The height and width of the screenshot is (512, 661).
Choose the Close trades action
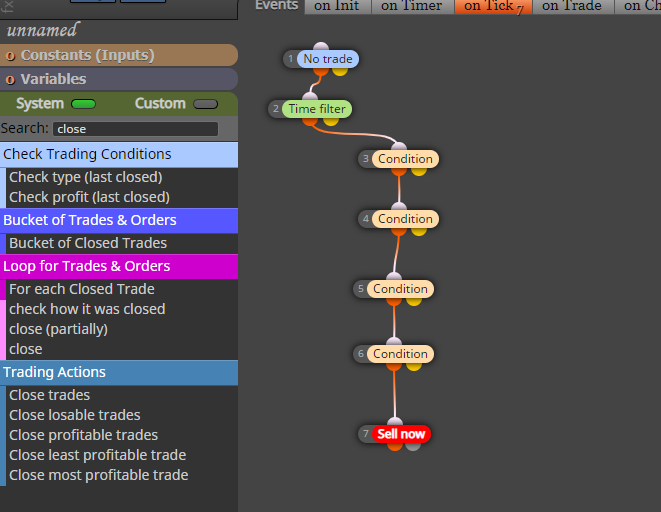point(50,395)
